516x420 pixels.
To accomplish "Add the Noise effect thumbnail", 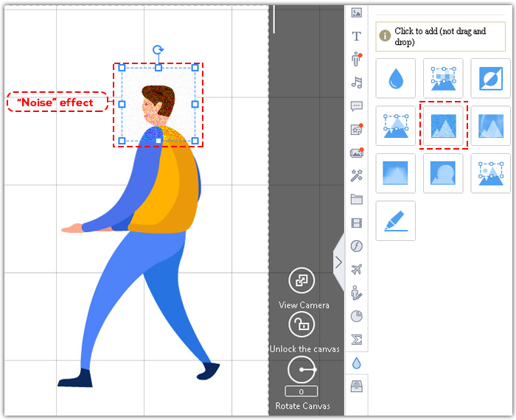I will click(443, 126).
